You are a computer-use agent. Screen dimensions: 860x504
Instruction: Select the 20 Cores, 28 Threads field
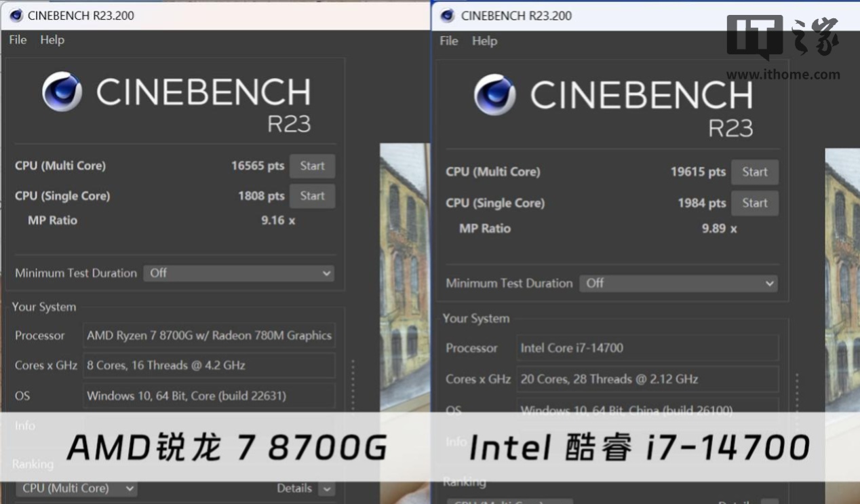click(646, 379)
